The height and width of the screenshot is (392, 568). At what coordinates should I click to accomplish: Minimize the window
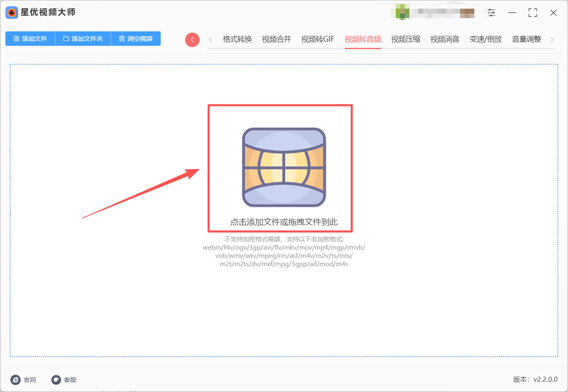click(x=512, y=12)
